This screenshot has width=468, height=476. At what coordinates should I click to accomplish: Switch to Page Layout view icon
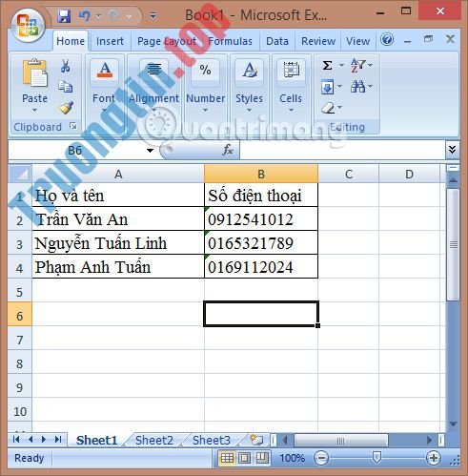(244, 458)
